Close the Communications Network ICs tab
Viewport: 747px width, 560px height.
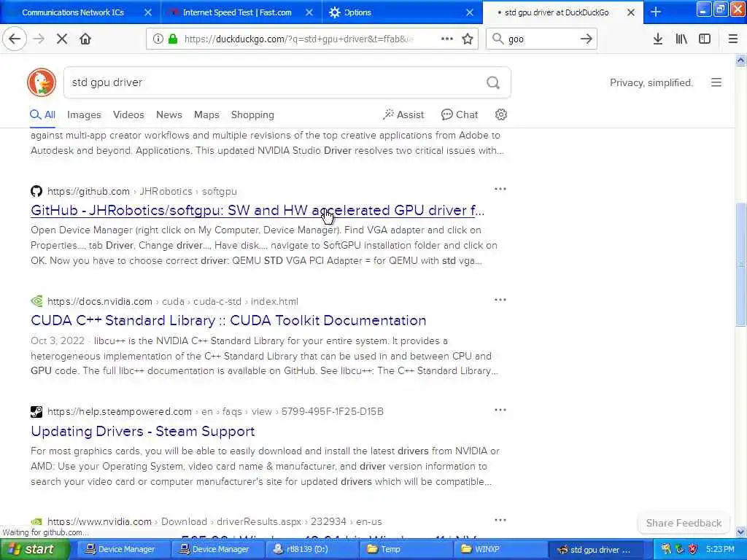[x=148, y=12]
